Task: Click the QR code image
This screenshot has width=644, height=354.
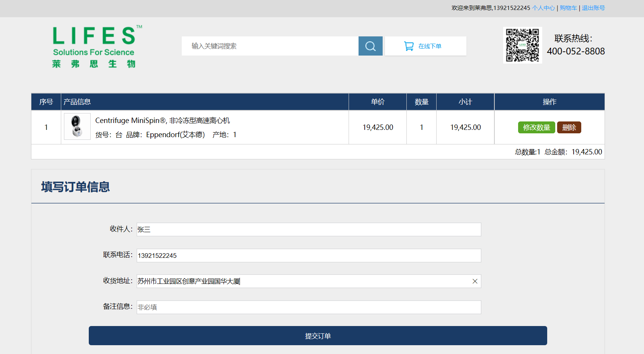Action: [x=522, y=45]
